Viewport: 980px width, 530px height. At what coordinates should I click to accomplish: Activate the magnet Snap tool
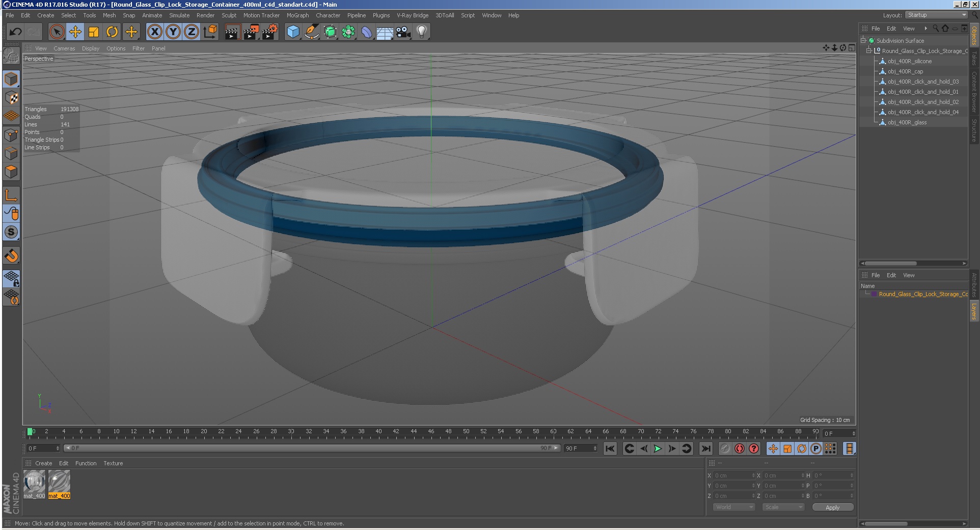(11, 255)
